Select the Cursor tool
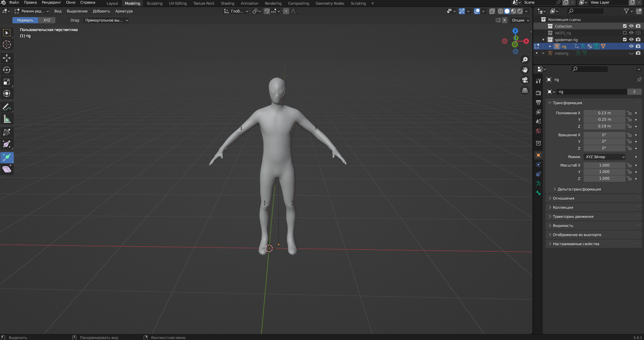Screen dimensions: 644x340 (7, 45)
